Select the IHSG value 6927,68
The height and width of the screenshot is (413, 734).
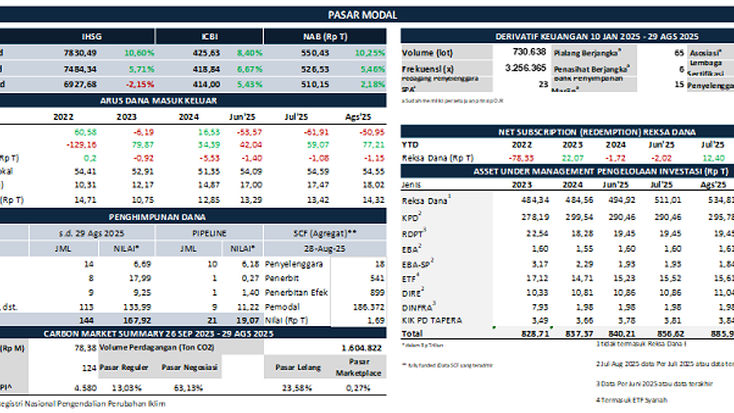80,84
